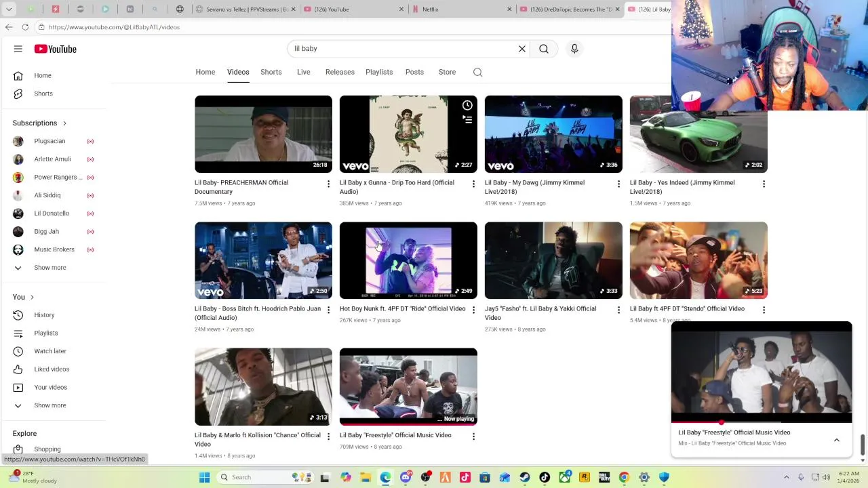This screenshot has width=868, height=488.
Task: Expand the miniplayer with the chevron
Action: [x=837, y=440]
